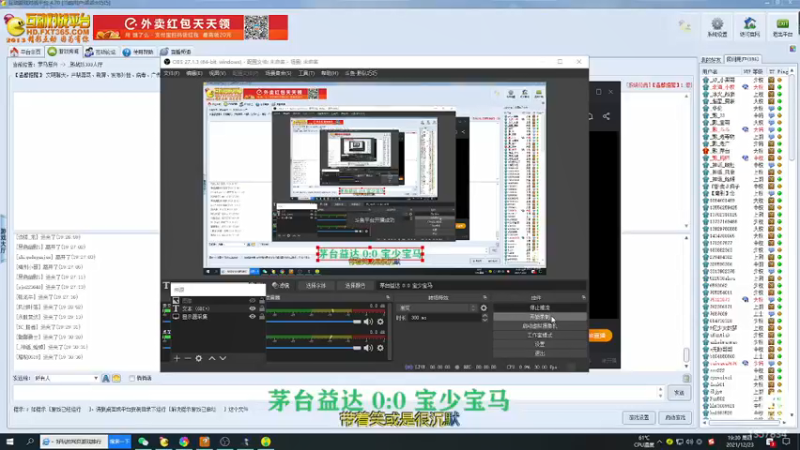Open the 编辑(E) menu in OBS

(x=194, y=73)
